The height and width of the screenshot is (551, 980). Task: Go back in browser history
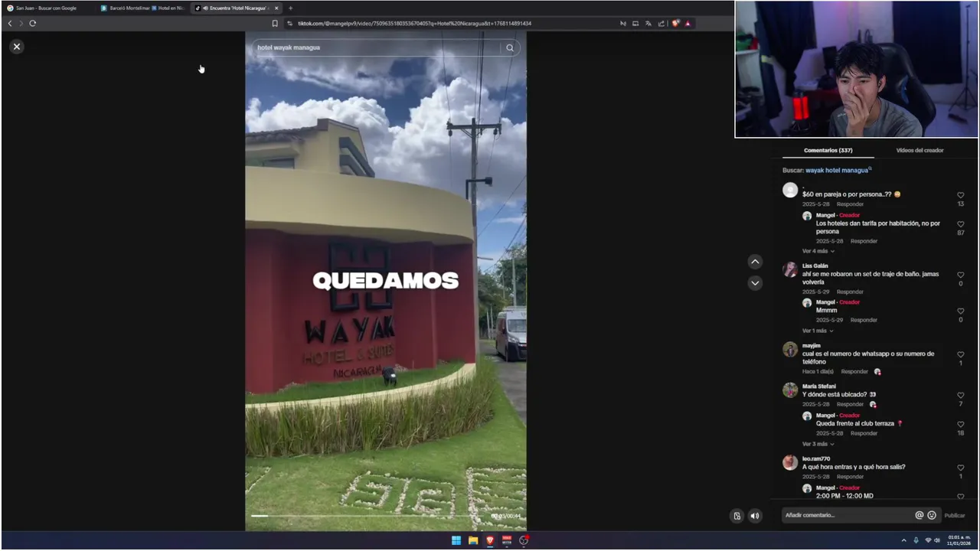click(x=9, y=23)
